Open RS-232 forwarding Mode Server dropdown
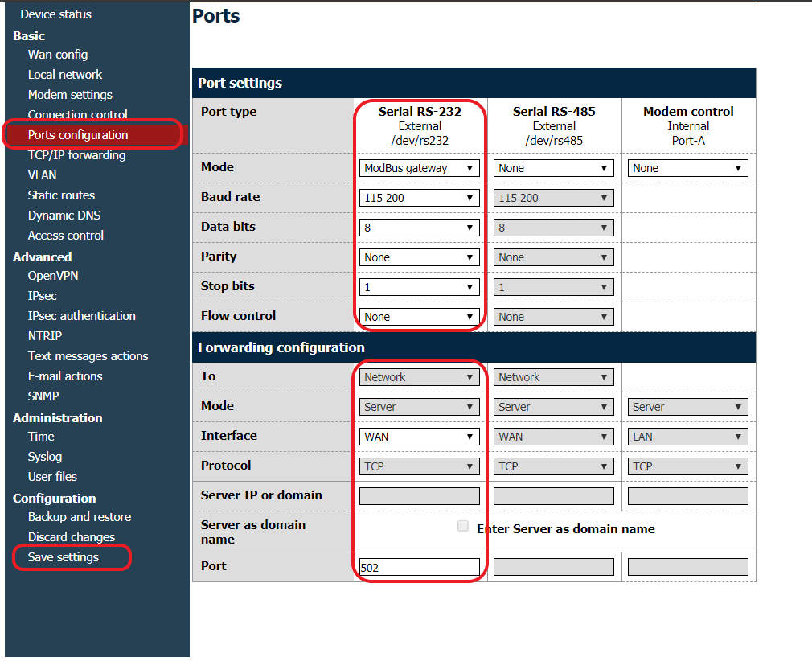This screenshot has width=812, height=661. tap(420, 407)
